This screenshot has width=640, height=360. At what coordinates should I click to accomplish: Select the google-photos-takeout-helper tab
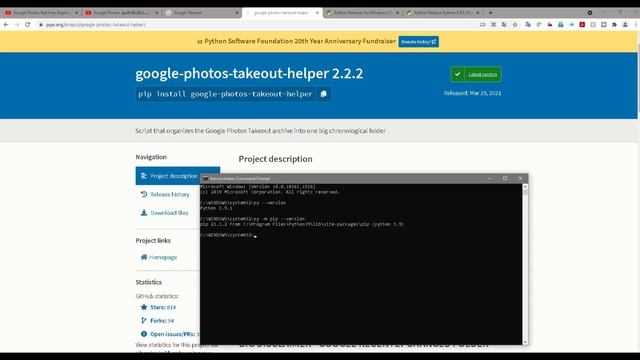282,13
